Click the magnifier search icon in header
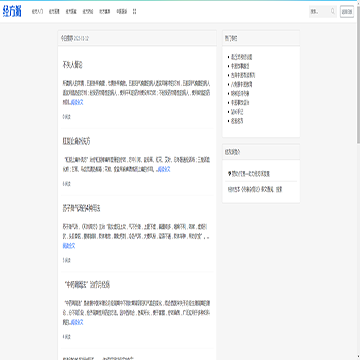 333,11
